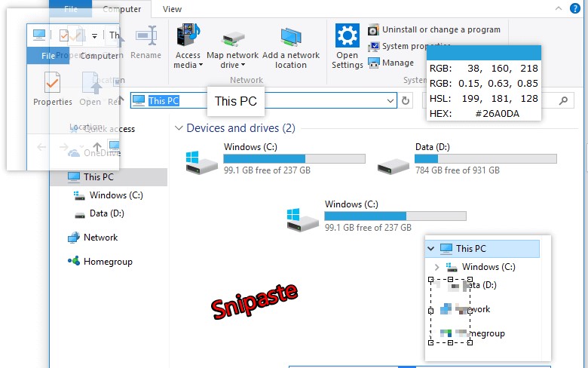Screen dimensions: 588x368
Task: Click the Rename ribbon icon
Action: 146,36
